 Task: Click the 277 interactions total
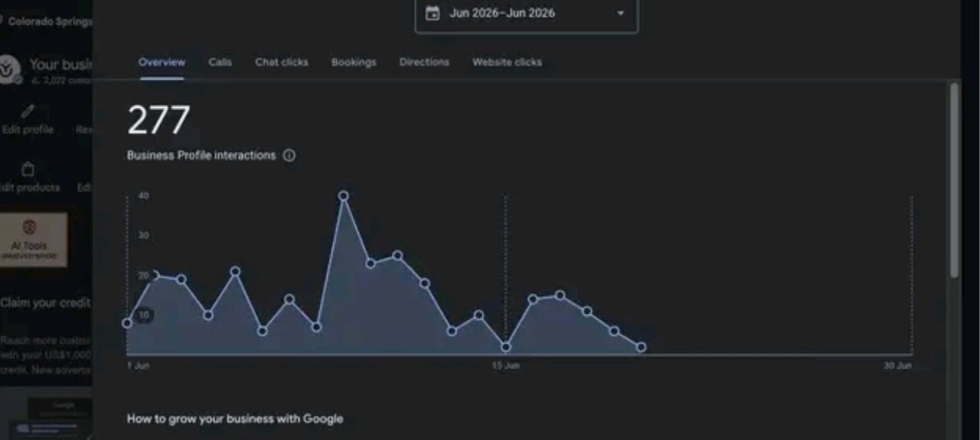click(x=158, y=120)
